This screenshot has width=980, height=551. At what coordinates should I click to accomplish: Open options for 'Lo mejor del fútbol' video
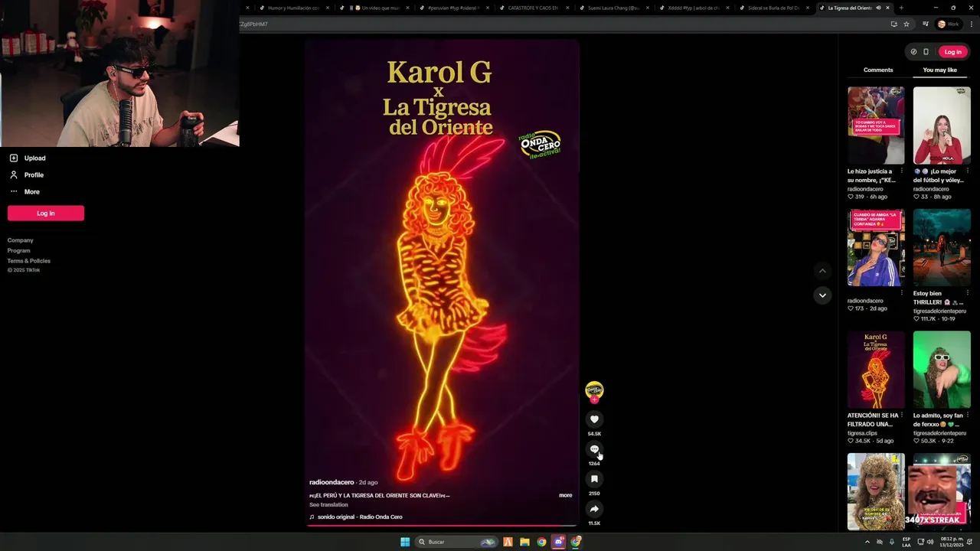pos(967,171)
